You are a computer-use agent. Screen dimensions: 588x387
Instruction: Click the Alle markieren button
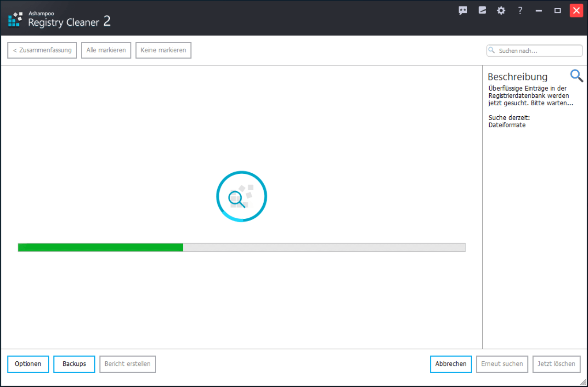click(x=106, y=50)
